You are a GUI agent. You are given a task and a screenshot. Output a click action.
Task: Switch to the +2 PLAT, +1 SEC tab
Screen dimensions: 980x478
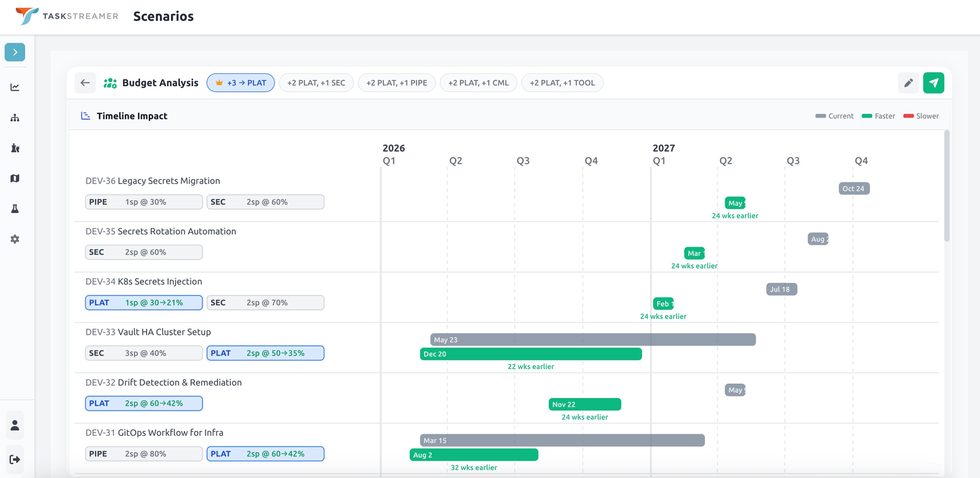pos(316,83)
